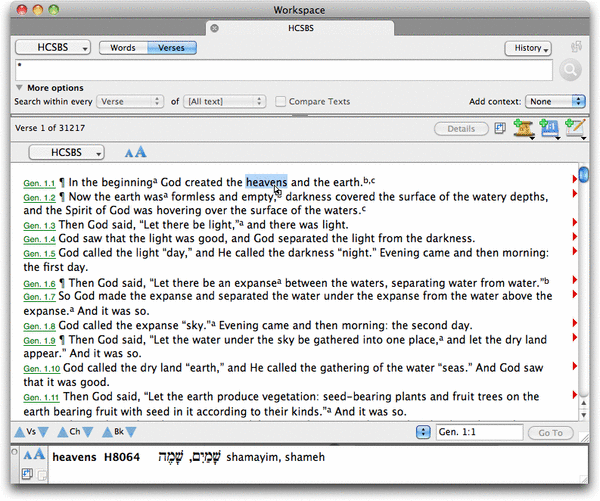Increase text size in the HCSBS pane
This screenshot has height=501, width=600.
pyautogui.click(x=141, y=152)
